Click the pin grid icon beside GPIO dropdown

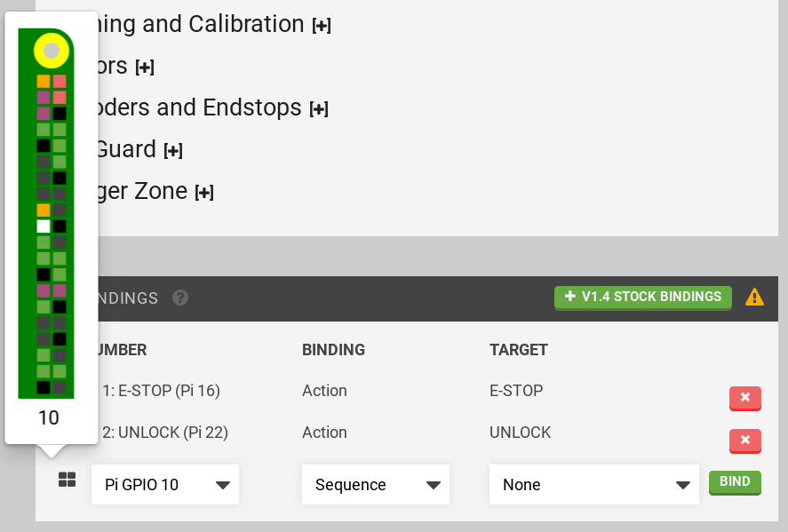tap(67, 480)
